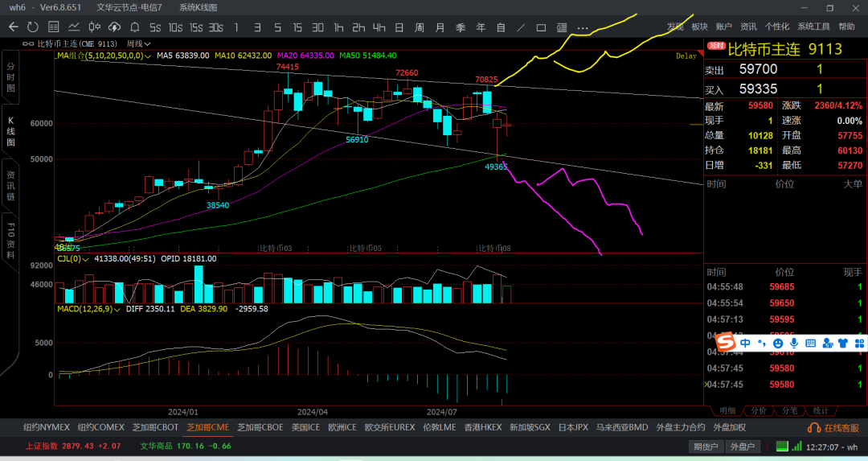Viewport: 868px width, 461px height.
Task: Open the quote list table icon
Action: [x=53, y=27]
